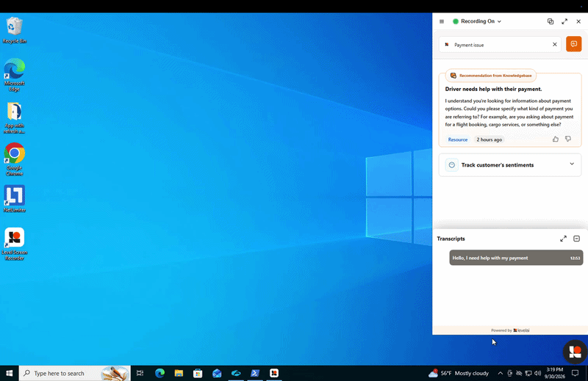
Task: Give thumbs up to the recommendation
Action: pyautogui.click(x=556, y=139)
